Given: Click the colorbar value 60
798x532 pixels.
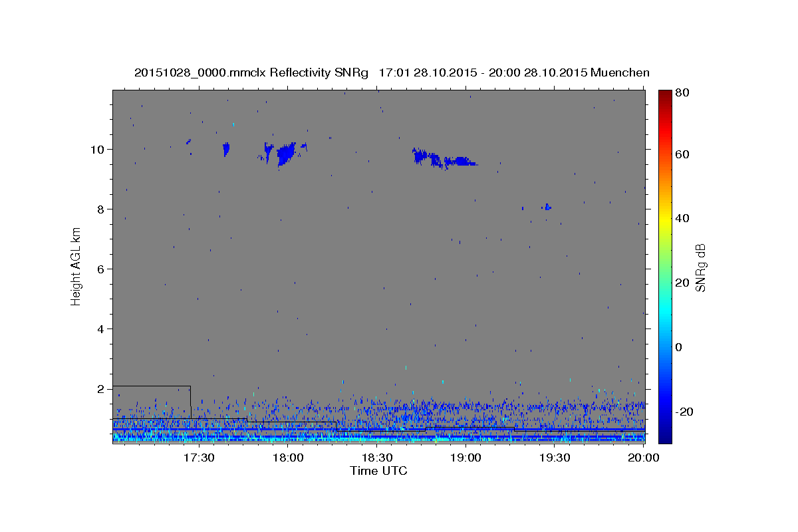Looking at the screenshot, I should [x=682, y=154].
